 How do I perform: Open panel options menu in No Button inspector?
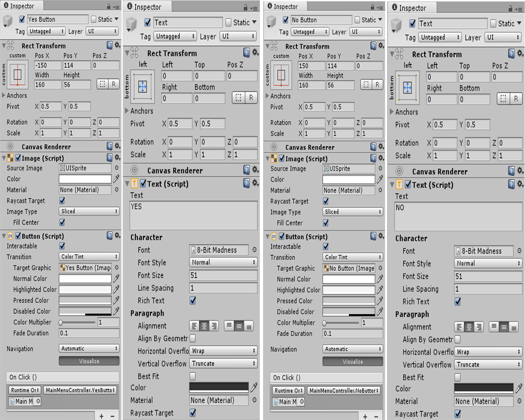coord(380,8)
